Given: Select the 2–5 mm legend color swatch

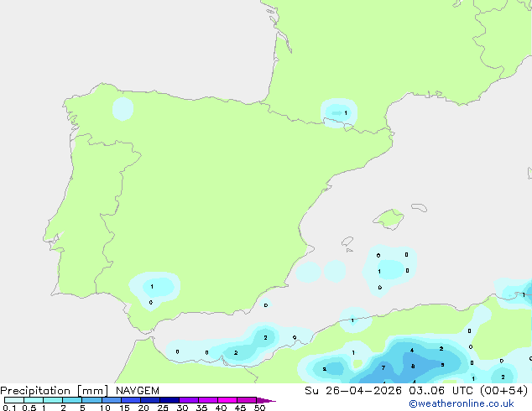Looking at the screenshot, I should (72, 400).
